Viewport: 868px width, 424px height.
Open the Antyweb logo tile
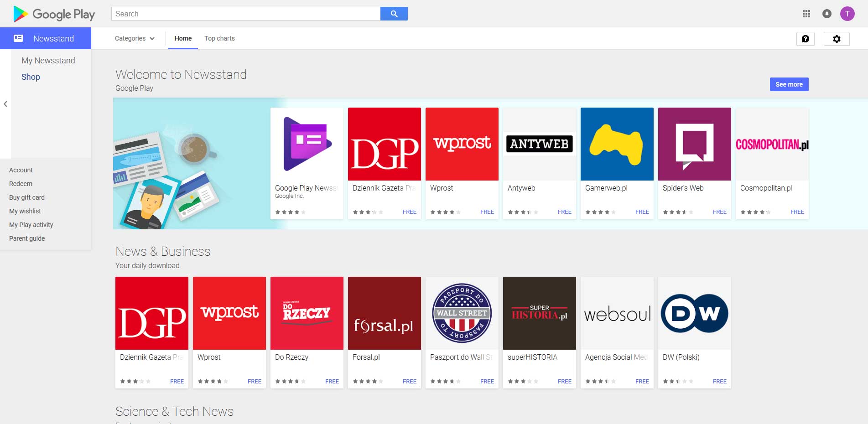pos(540,144)
